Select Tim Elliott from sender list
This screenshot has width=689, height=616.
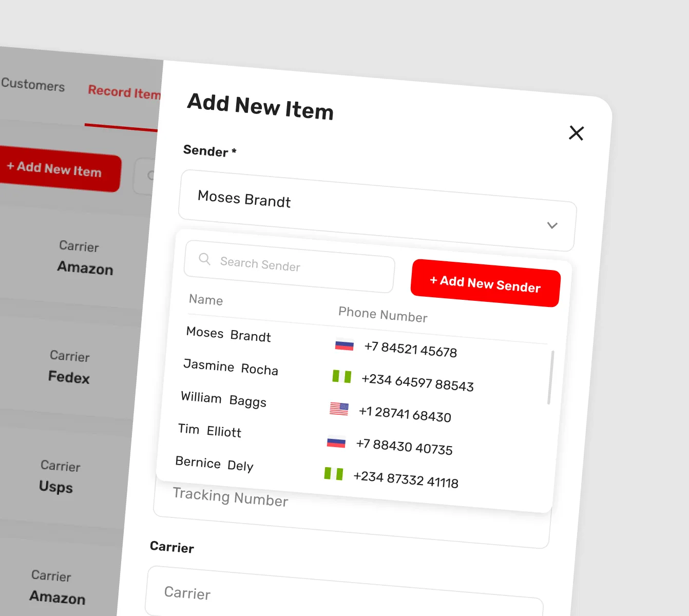click(x=209, y=430)
